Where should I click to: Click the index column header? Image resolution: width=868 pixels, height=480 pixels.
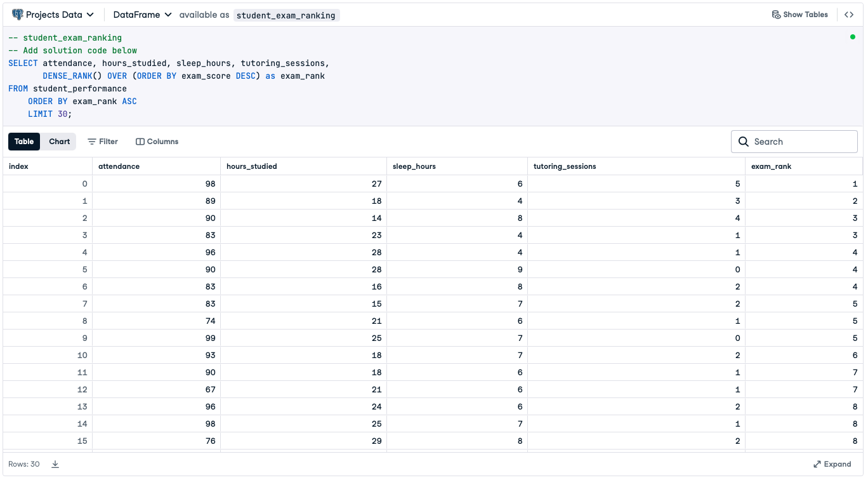48,166
